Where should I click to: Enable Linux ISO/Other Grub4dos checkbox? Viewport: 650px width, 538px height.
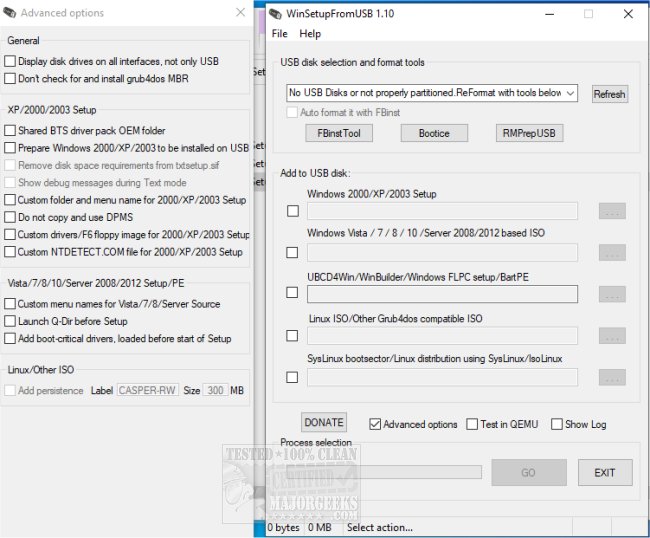pos(292,335)
